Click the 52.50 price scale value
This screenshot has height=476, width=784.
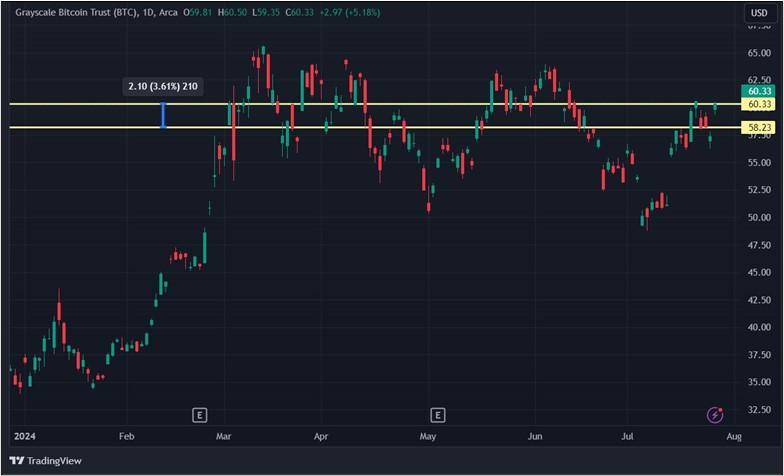[x=759, y=190]
